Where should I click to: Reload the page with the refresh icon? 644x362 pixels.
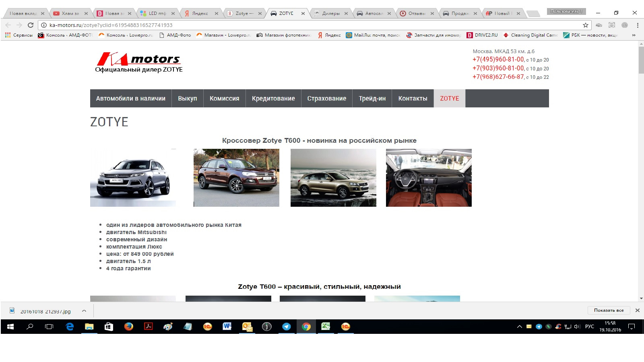point(31,25)
